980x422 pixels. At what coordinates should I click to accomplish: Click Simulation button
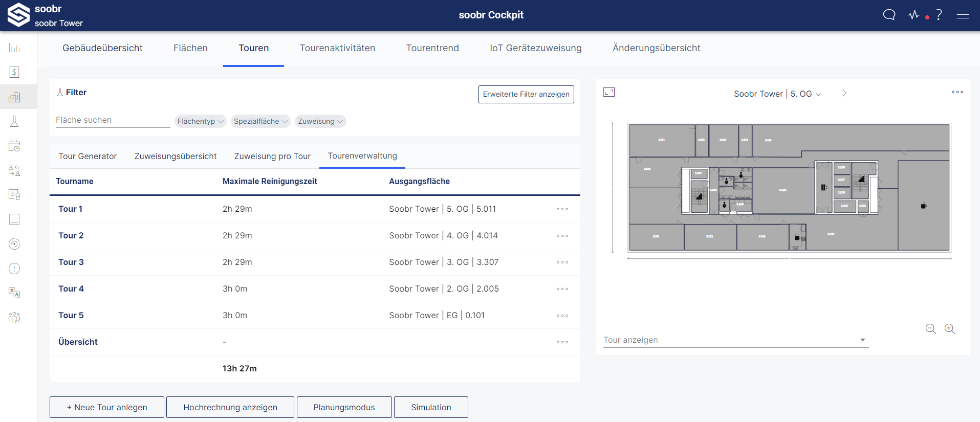[x=431, y=407]
